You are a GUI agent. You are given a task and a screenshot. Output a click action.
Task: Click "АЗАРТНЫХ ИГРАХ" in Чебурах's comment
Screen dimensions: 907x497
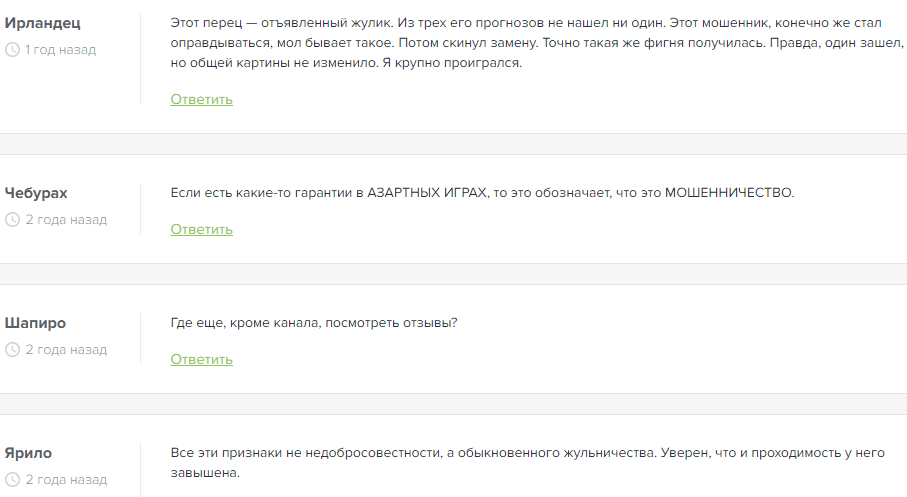coord(428,193)
